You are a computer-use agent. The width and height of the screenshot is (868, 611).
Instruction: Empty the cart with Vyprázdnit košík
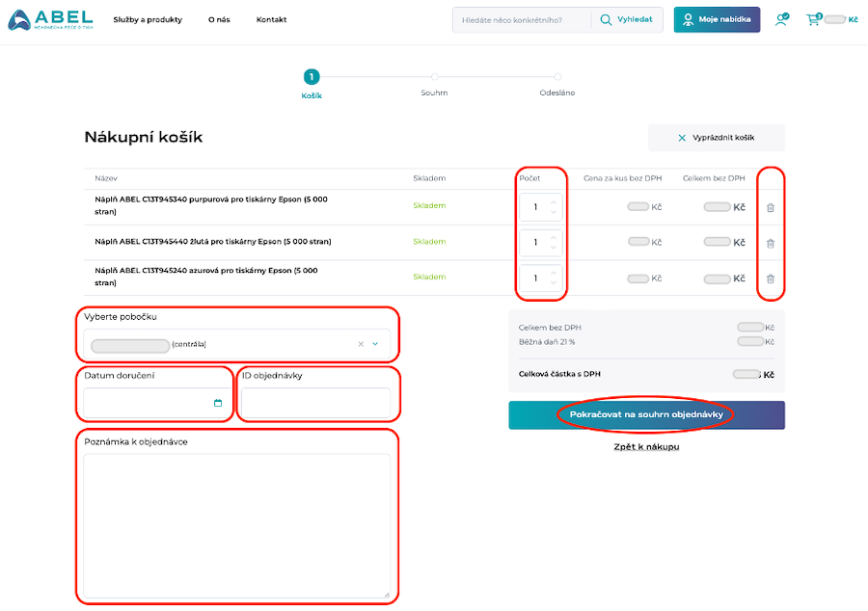pyautogui.click(x=717, y=138)
